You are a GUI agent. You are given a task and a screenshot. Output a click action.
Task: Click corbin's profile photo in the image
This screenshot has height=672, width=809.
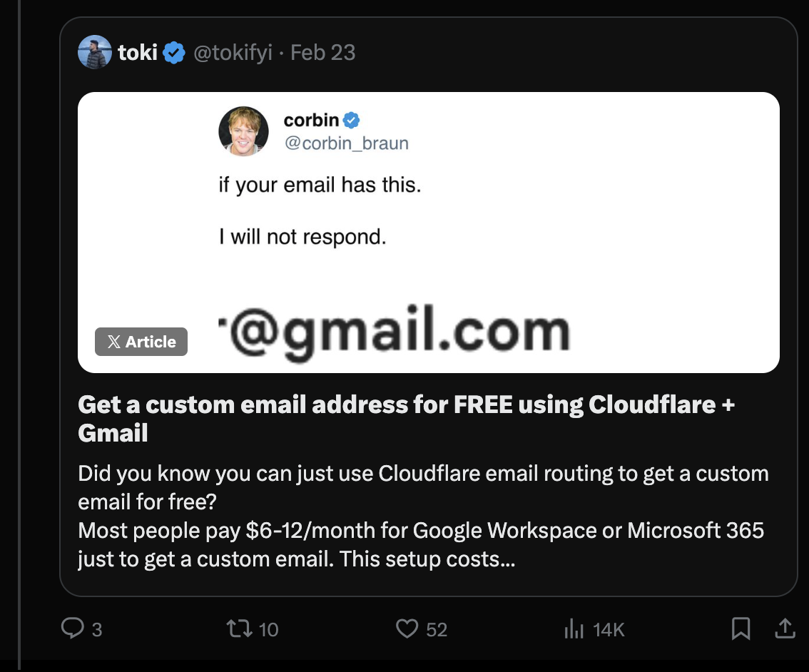(x=243, y=131)
